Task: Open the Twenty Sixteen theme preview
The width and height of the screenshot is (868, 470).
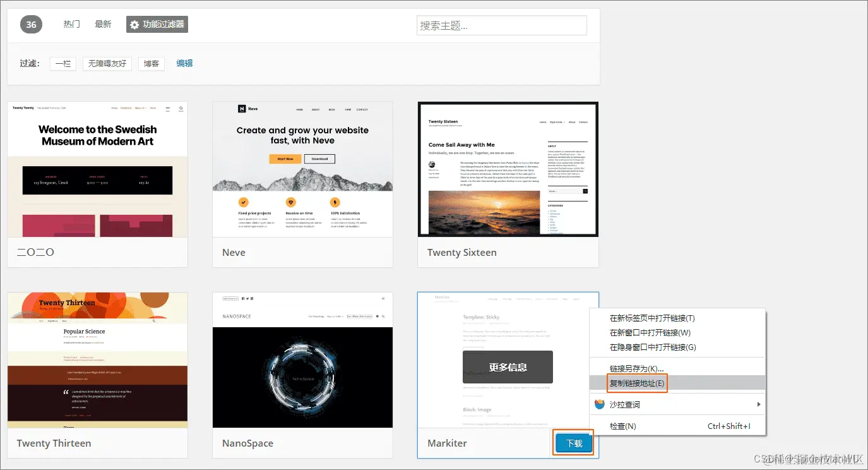Action: [508, 169]
